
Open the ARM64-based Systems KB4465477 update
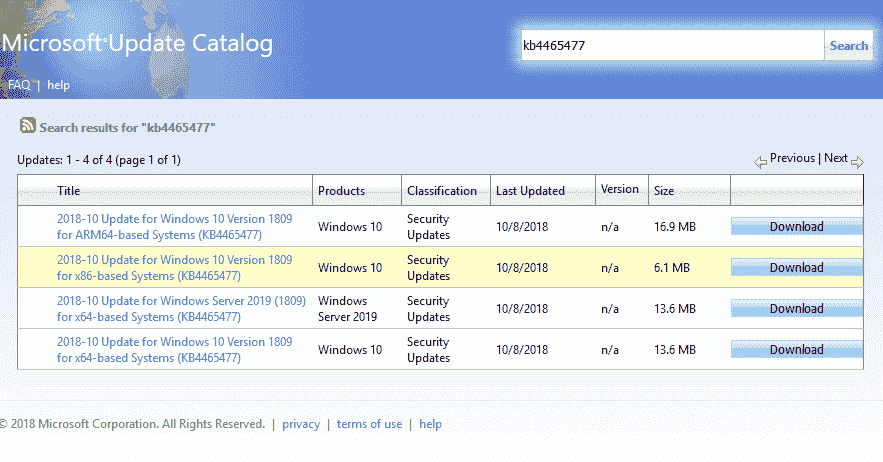(x=175, y=226)
